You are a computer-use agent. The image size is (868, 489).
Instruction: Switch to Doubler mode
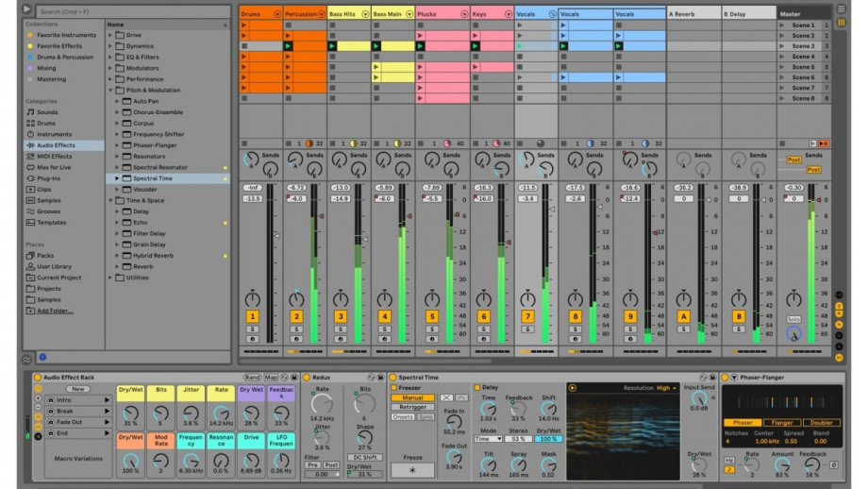coord(822,423)
